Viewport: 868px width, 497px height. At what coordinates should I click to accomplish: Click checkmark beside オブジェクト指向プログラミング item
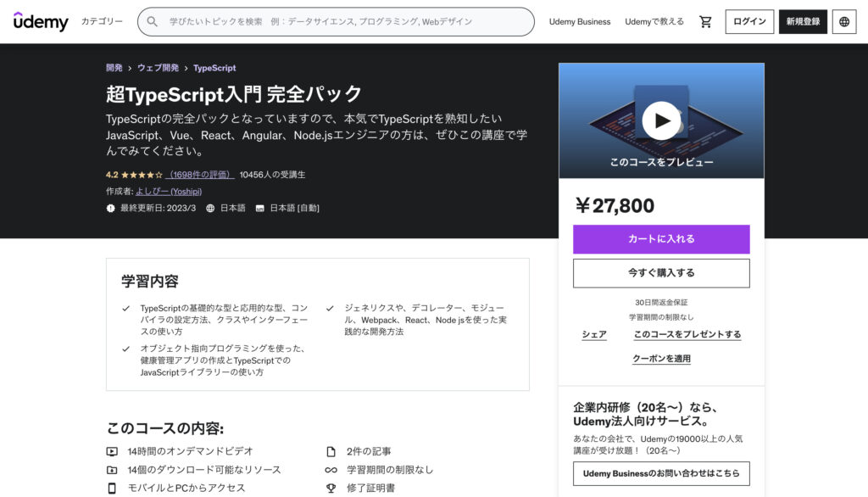pyautogui.click(x=125, y=349)
